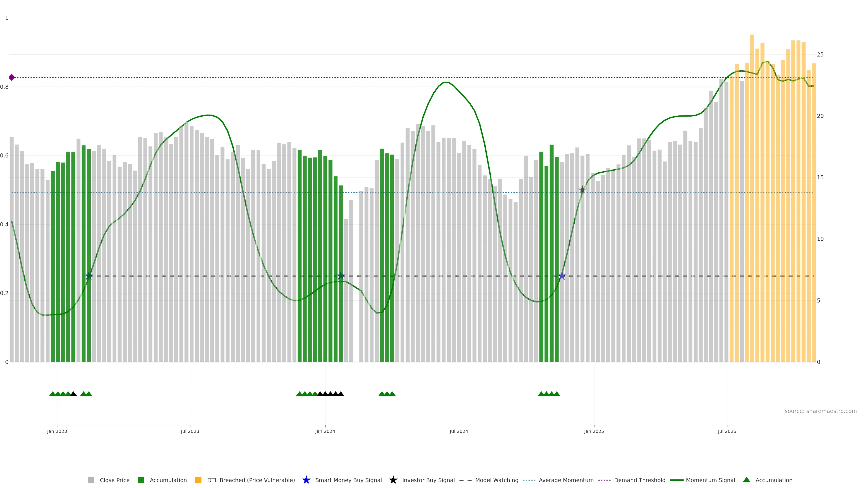The width and height of the screenshot is (868, 488).
Task: Click the blue star near February 2023
Action: (x=89, y=276)
